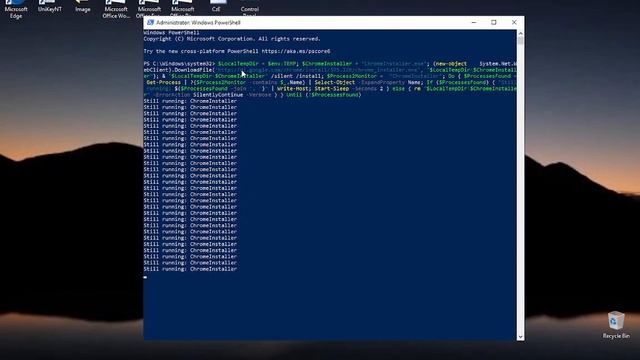Click the 'PS C:\Windows\system32>' prompt text
This screenshot has width=640, height=360.
coord(179,64)
